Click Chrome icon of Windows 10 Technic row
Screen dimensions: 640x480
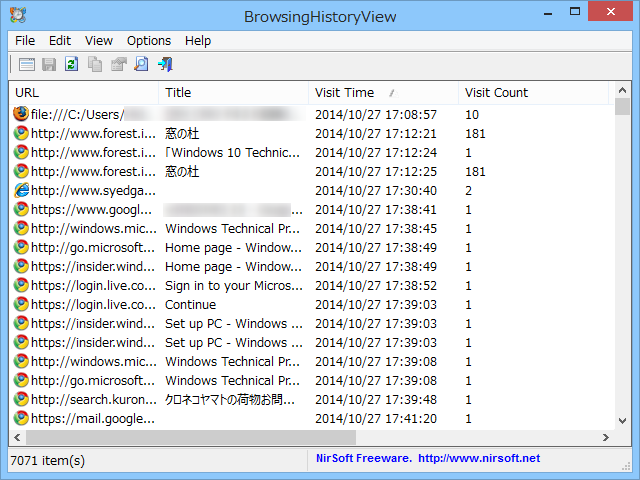click(21, 152)
